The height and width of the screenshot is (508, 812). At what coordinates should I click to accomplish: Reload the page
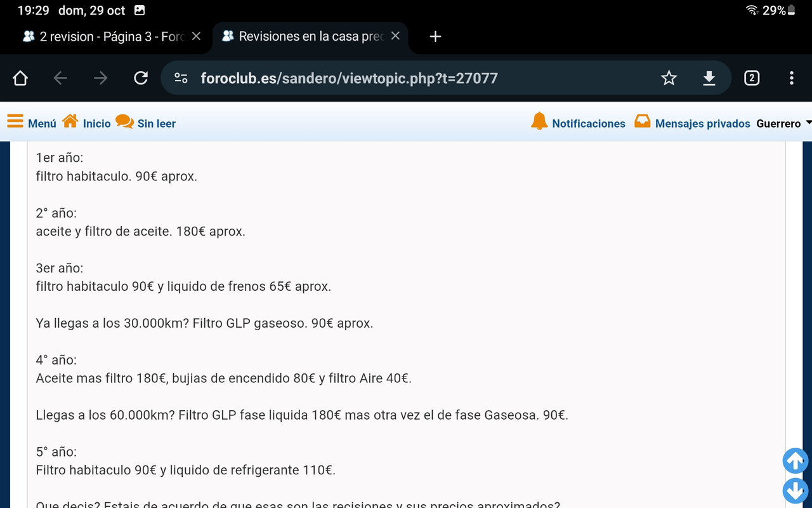pyautogui.click(x=140, y=77)
